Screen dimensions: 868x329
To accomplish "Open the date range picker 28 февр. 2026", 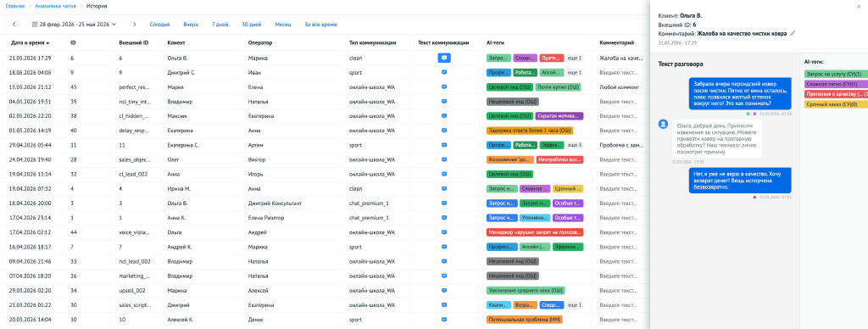I will click(75, 25).
